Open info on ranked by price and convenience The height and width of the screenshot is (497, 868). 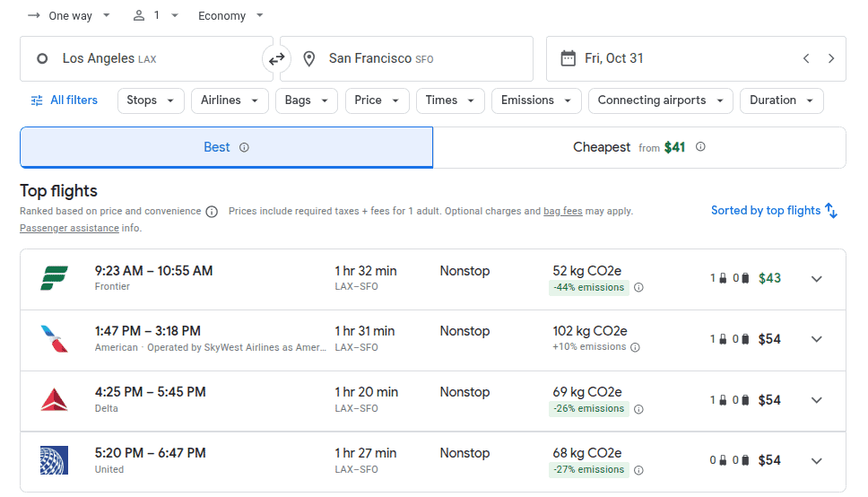pos(212,212)
